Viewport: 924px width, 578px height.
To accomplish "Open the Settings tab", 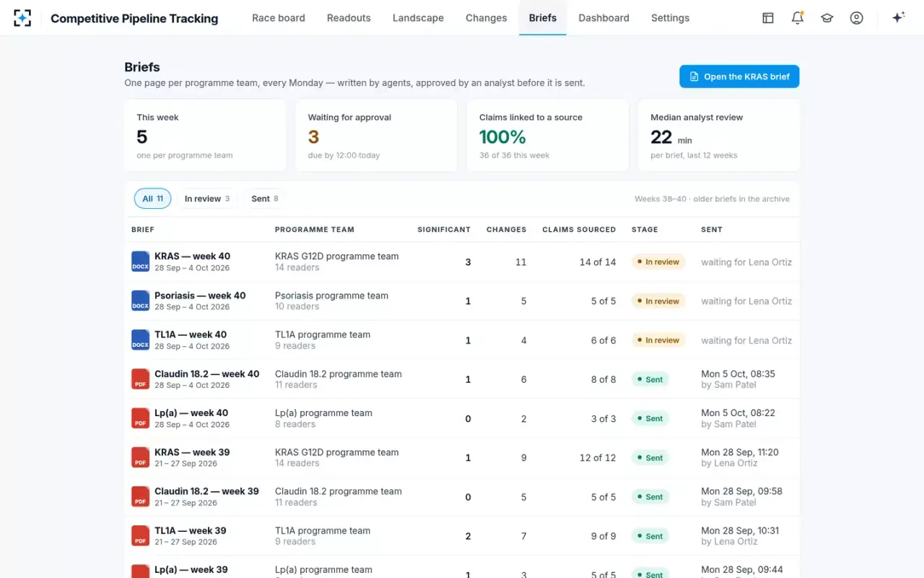I will click(670, 18).
